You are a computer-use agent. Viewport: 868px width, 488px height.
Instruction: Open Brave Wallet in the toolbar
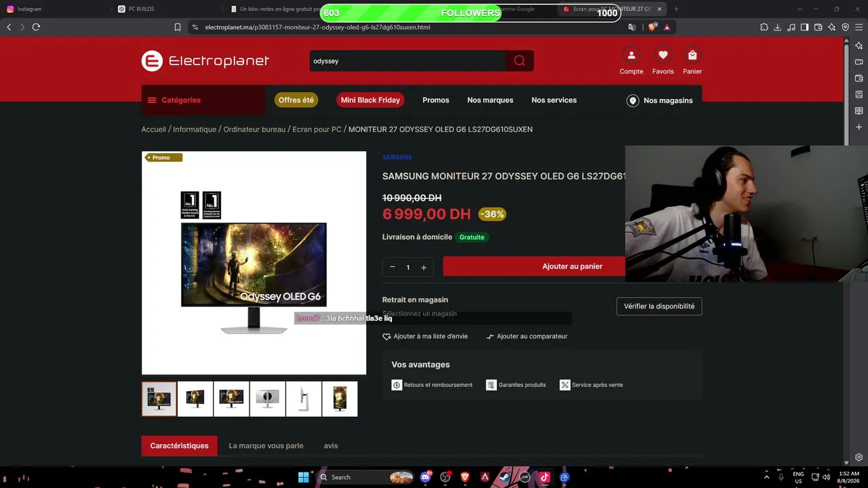818,27
